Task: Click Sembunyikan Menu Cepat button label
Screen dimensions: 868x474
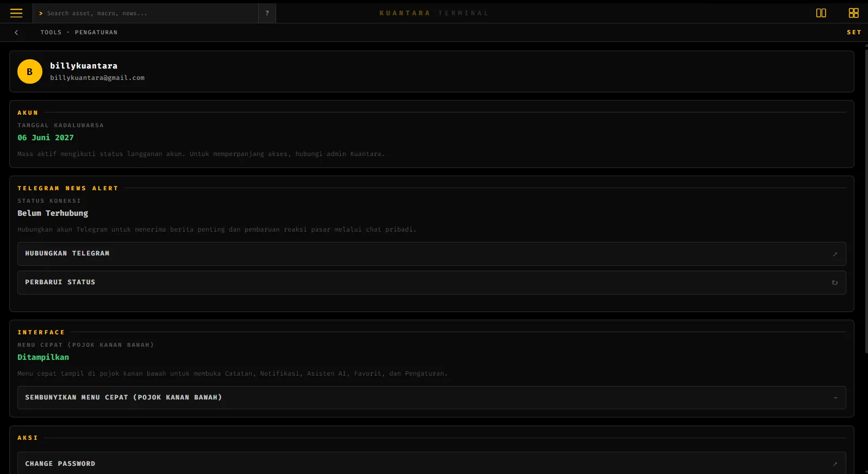Action: [123, 397]
